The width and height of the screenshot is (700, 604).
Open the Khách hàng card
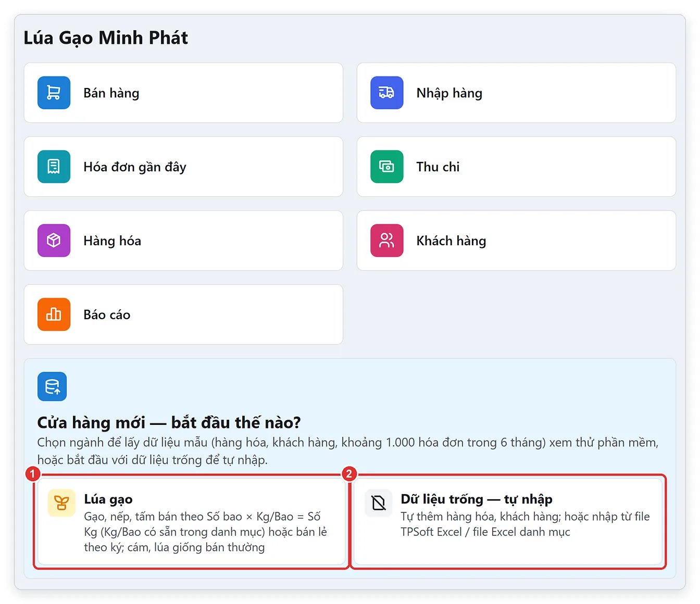click(x=516, y=241)
